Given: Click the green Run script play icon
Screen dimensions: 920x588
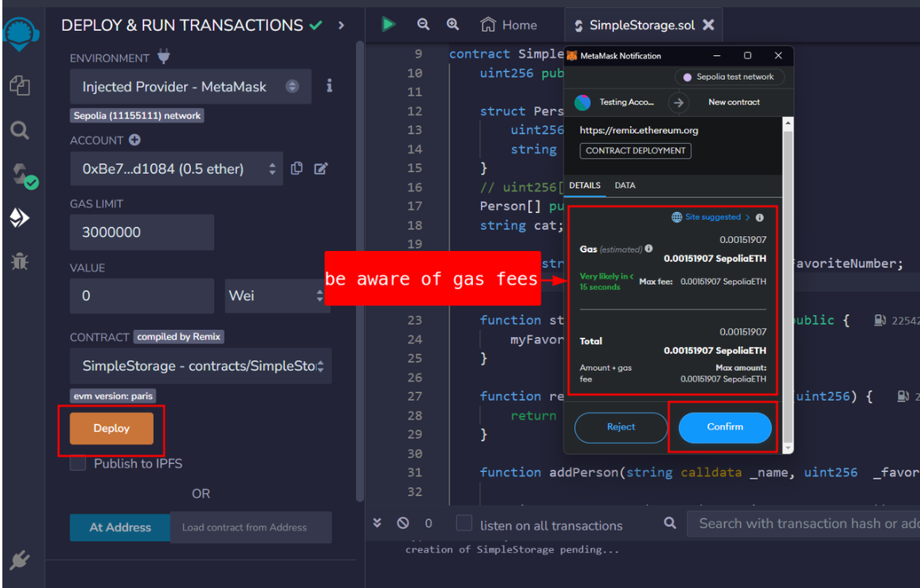Looking at the screenshot, I should 388,24.
